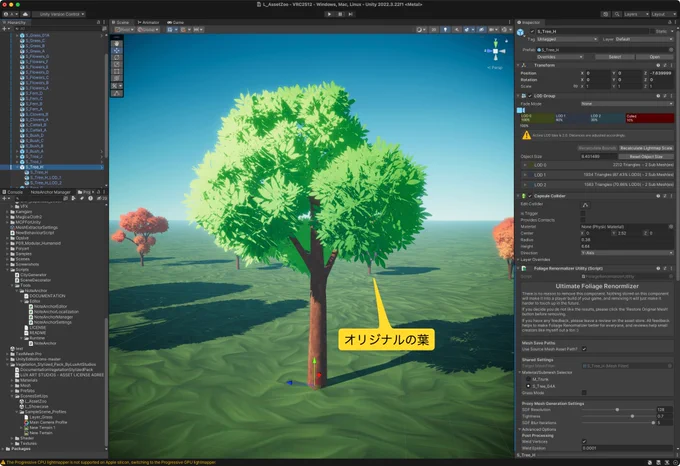Image resolution: width=680 pixels, height=466 pixels.
Task: Open the Overrides dropdown
Action: pyautogui.click(x=559, y=57)
